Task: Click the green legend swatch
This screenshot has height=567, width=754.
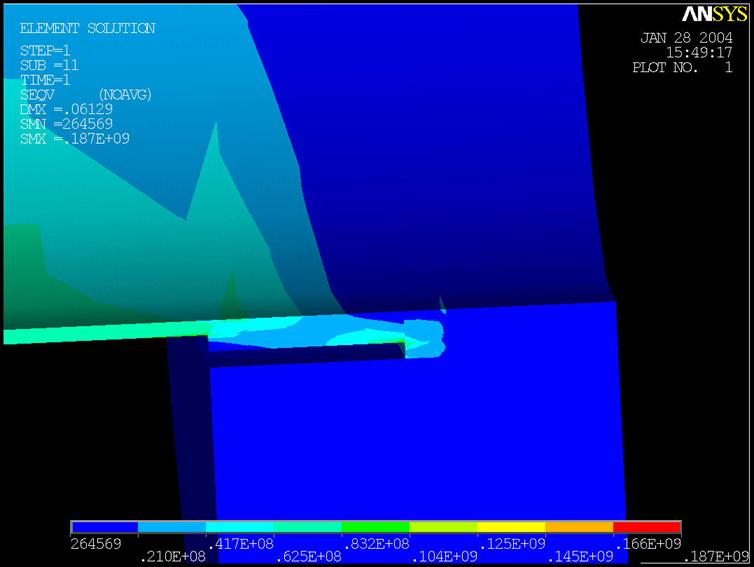Action: point(376,527)
